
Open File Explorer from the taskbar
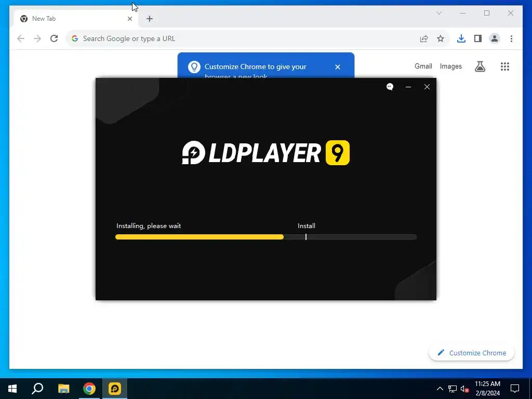[x=63, y=389]
